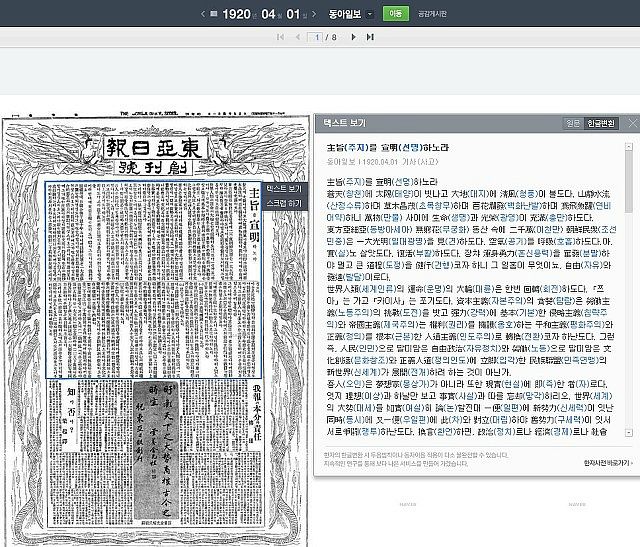
Task: Click the month 04 in date header
Action: (x=269, y=14)
